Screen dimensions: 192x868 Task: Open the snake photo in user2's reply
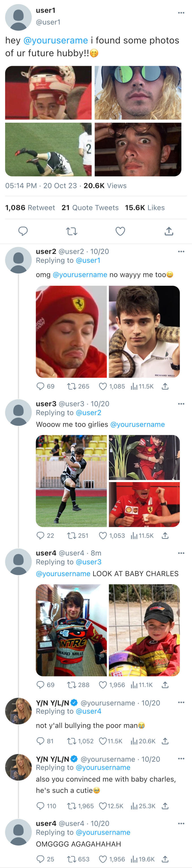(144, 331)
